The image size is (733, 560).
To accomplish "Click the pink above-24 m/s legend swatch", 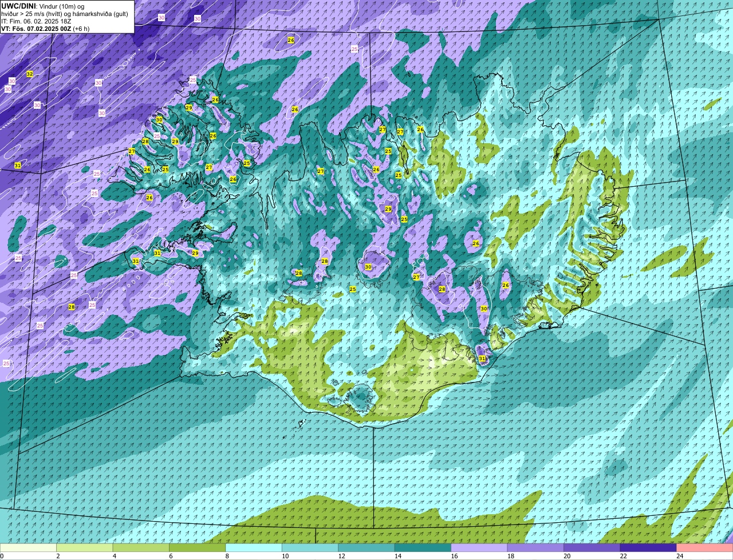I will 705,547.
